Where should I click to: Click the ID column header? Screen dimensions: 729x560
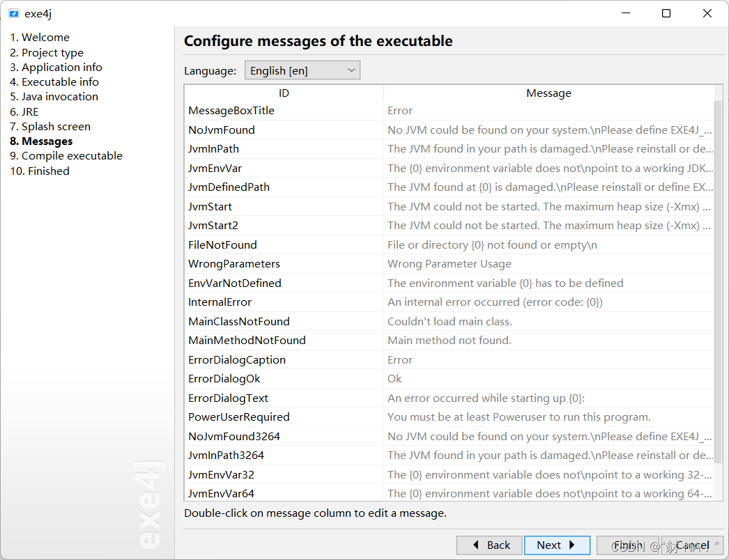click(x=284, y=93)
